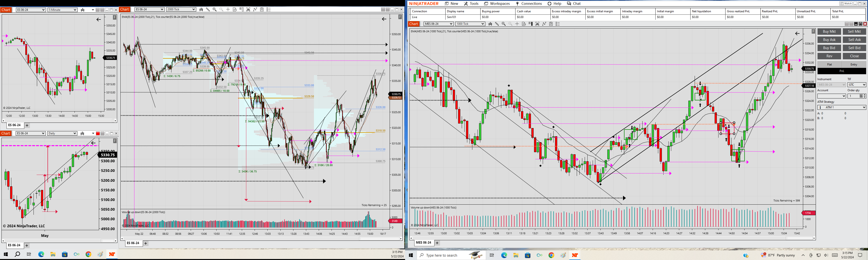Screen dimensions: 868x260
Task: Click the Sell Bid button
Action: point(854,48)
